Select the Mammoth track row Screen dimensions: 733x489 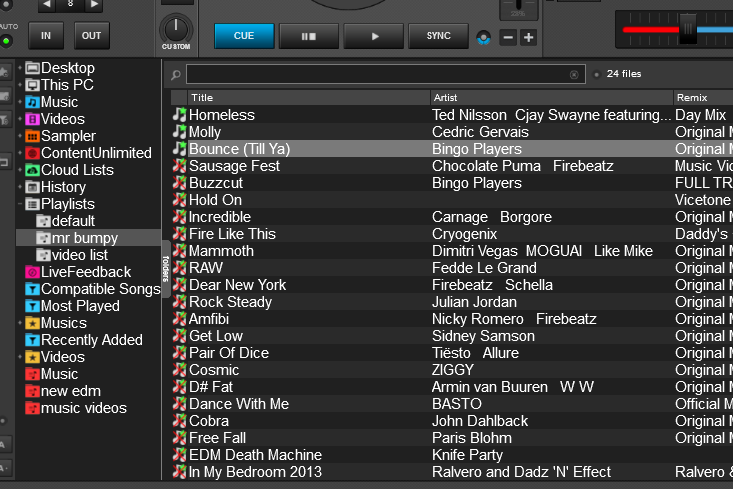pos(452,251)
